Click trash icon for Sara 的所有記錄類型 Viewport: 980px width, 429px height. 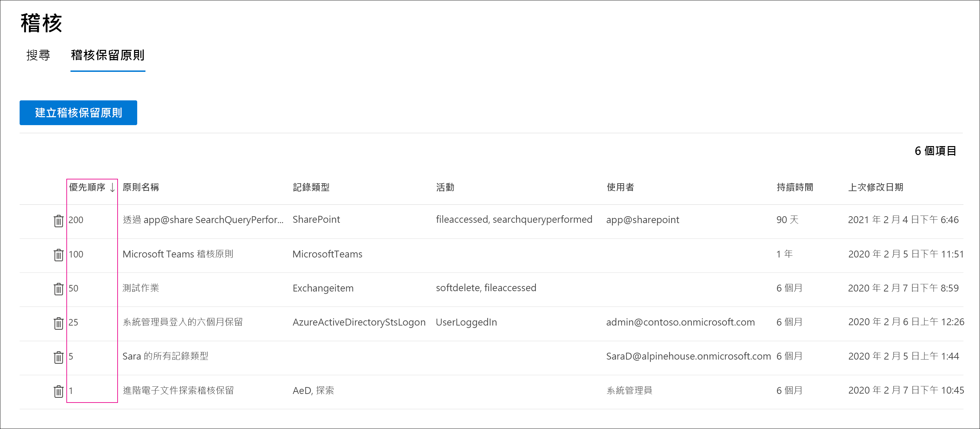pyautogui.click(x=58, y=357)
